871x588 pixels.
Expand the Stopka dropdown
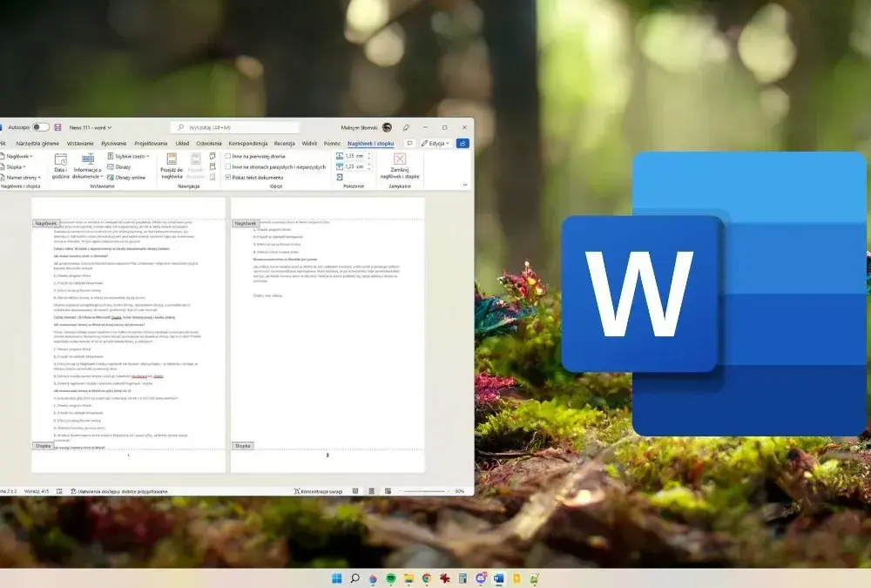point(13,166)
